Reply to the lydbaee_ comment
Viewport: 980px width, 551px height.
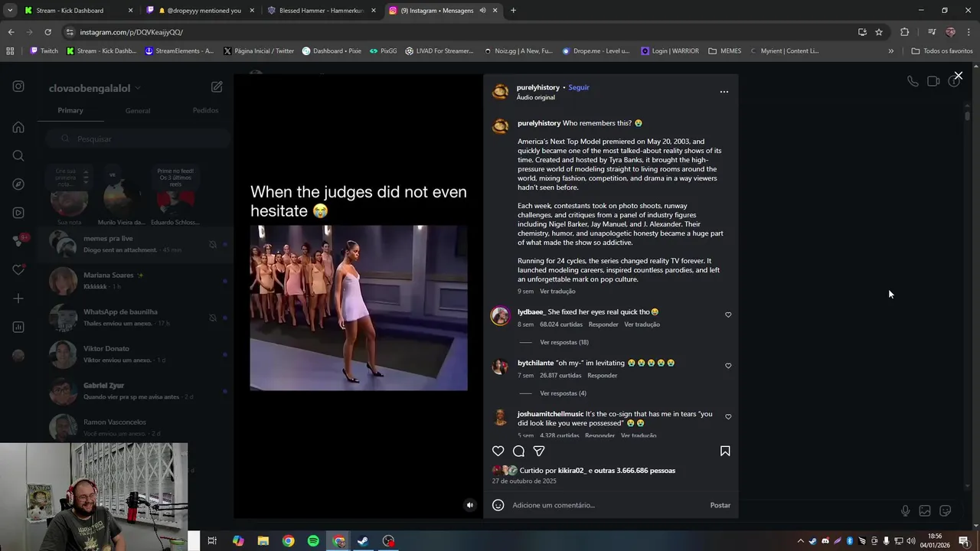[603, 324]
